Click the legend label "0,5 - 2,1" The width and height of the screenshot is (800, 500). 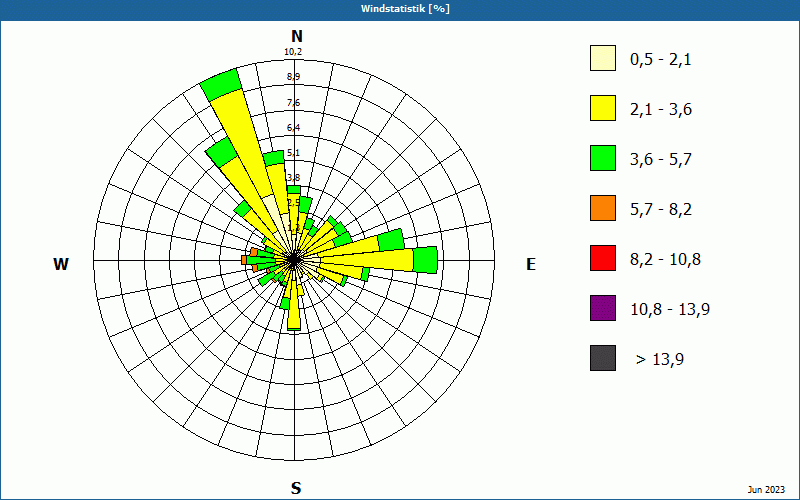pyautogui.click(x=661, y=60)
